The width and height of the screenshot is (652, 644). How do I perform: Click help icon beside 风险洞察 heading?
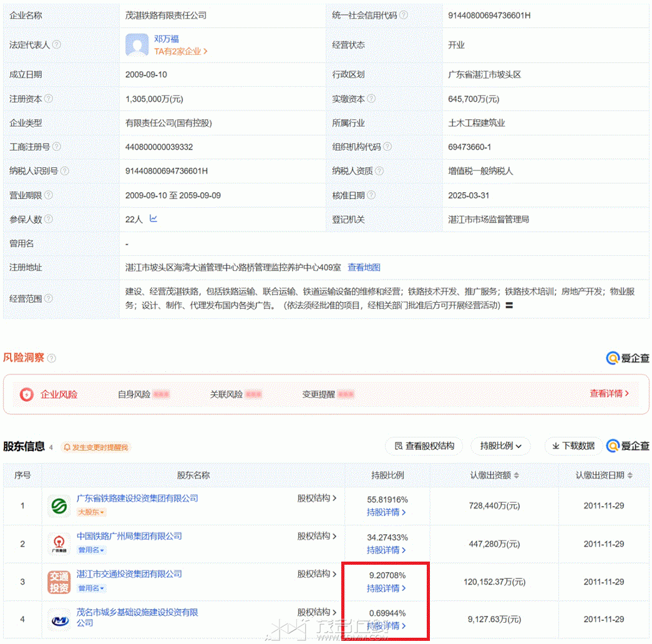point(51,358)
